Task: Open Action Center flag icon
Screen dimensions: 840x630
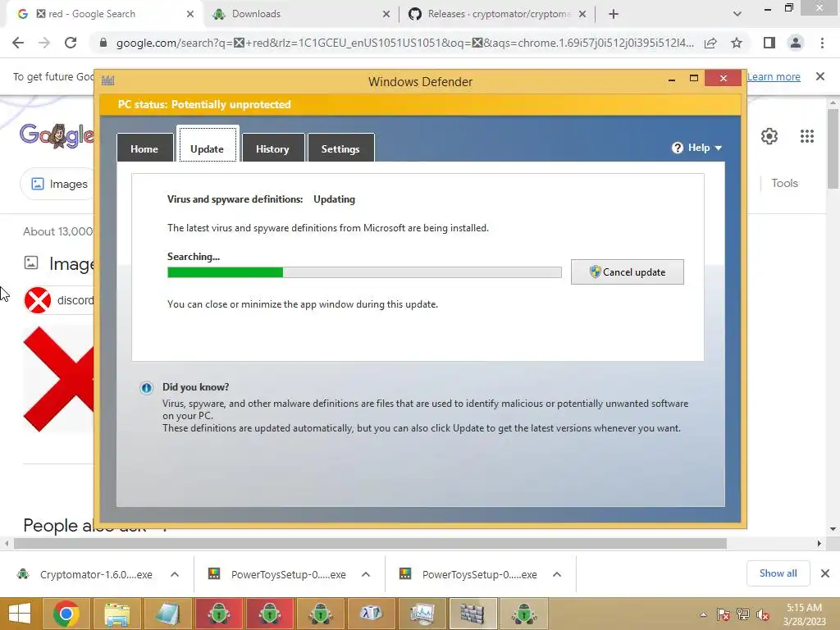Action: pos(724,614)
